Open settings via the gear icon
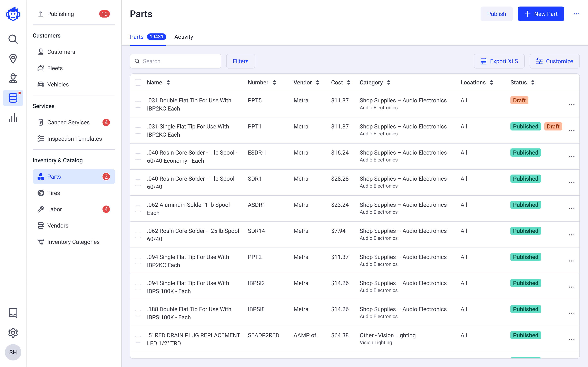 (x=13, y=333)
